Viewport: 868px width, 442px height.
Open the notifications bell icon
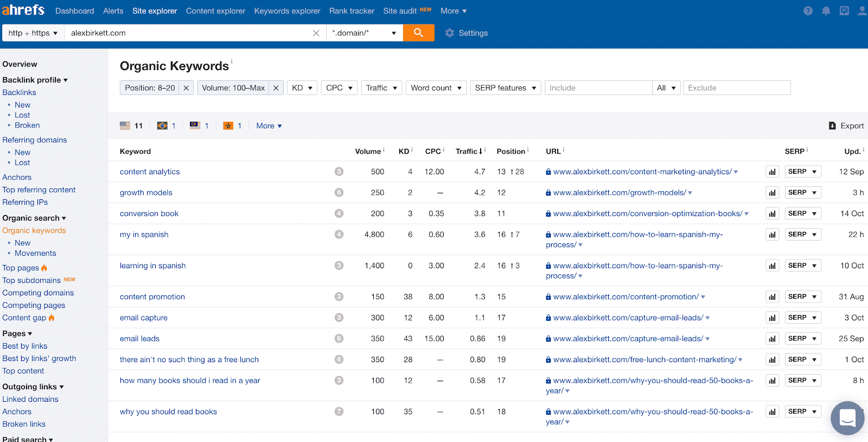[826, 11]
